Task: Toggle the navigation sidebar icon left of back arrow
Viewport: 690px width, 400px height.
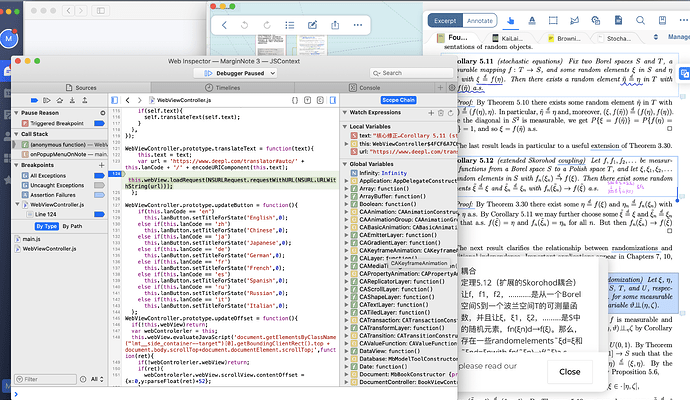Action: (x=114, y=100)
